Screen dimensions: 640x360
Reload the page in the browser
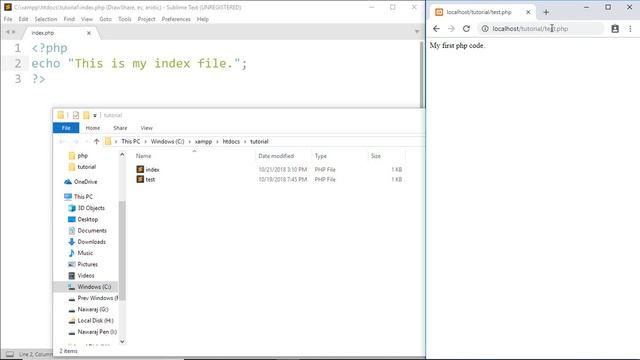pyautogui.click(x=466, y=29)
